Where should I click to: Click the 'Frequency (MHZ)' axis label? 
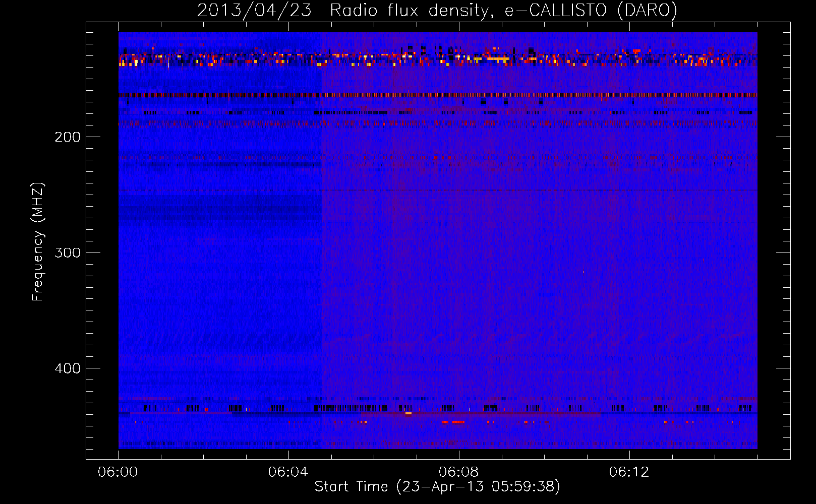tap(38, 241)
